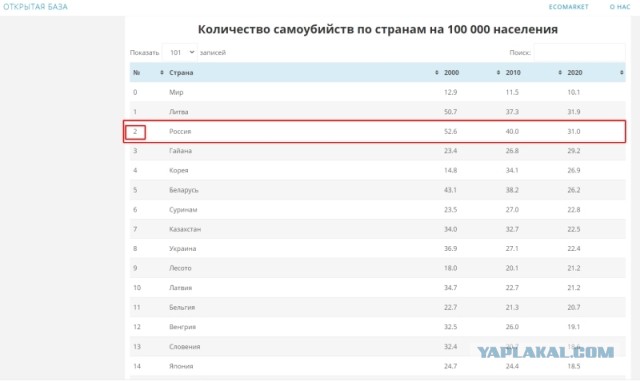Click Латвия 2020 value 21.2
Screen dimensions: 640x382
(x=574, y=288)
